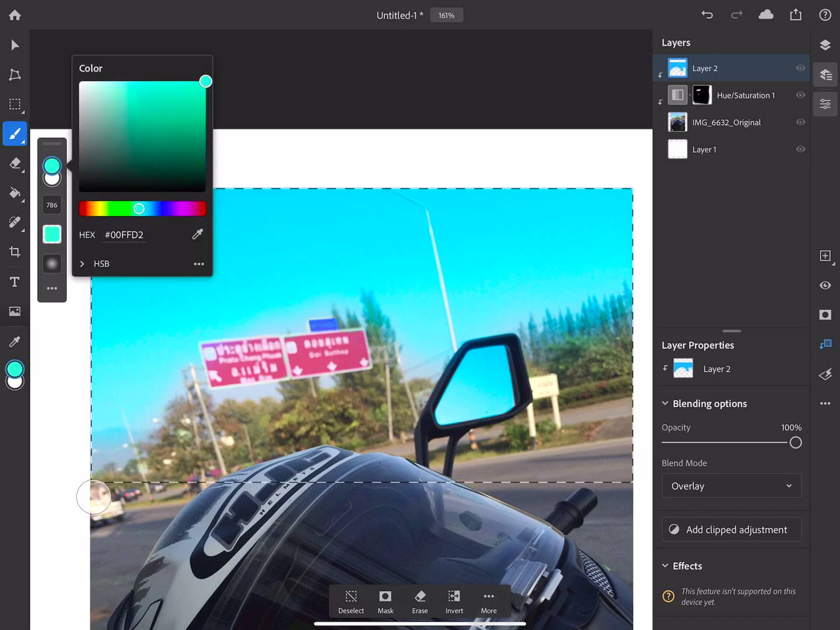Edit the HEX color value field
This screenshot has height=630, width=840.
point(124,235)
